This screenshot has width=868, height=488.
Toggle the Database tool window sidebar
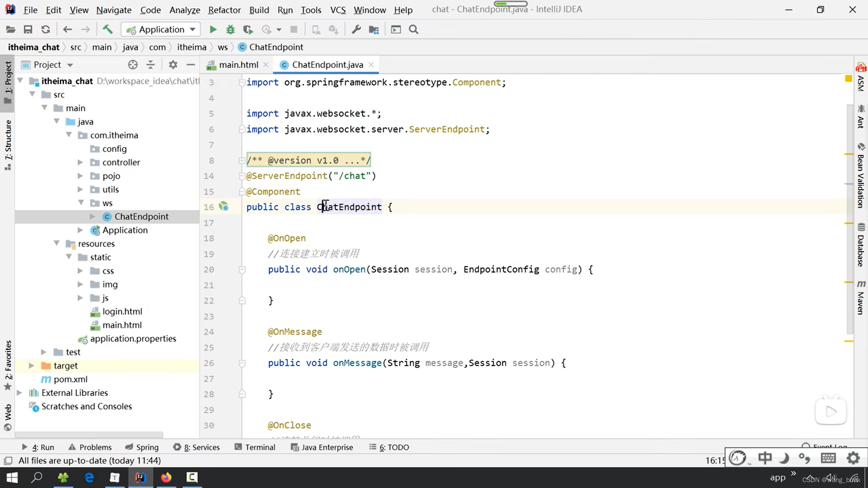coord(861,245)
